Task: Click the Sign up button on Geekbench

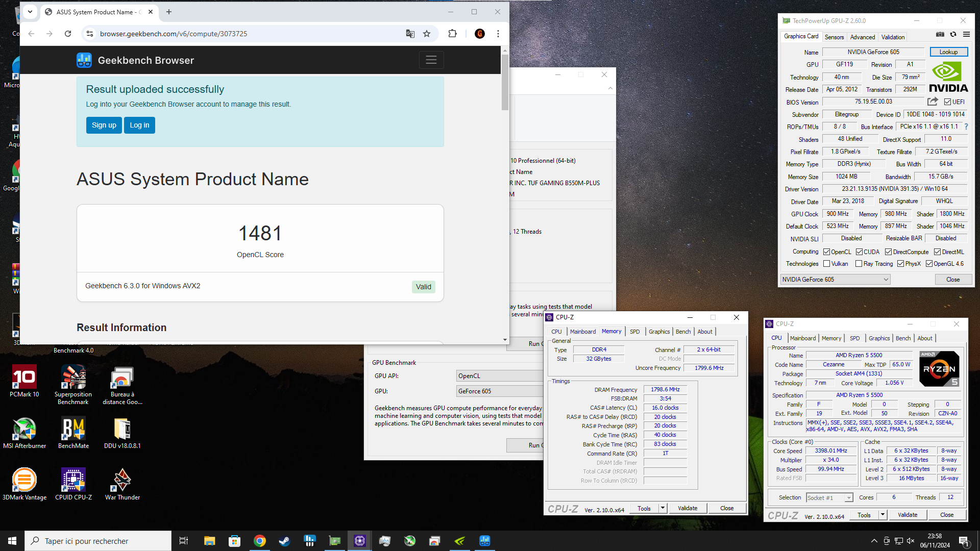Action: 104,125
